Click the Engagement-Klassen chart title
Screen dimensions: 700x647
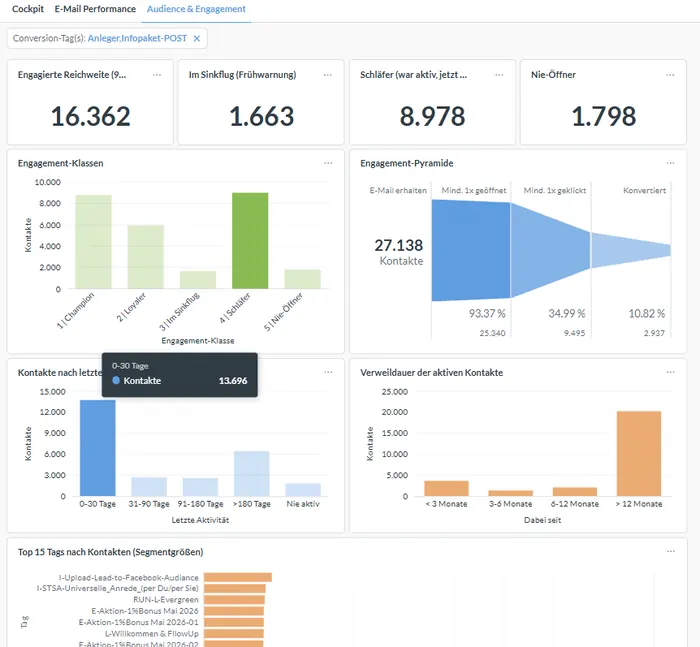coord(60,163)
